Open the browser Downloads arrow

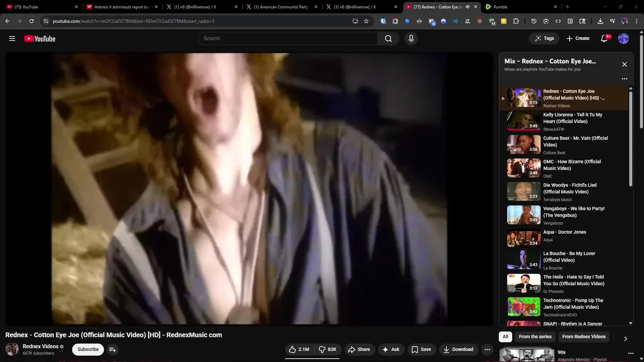[600, 21]
